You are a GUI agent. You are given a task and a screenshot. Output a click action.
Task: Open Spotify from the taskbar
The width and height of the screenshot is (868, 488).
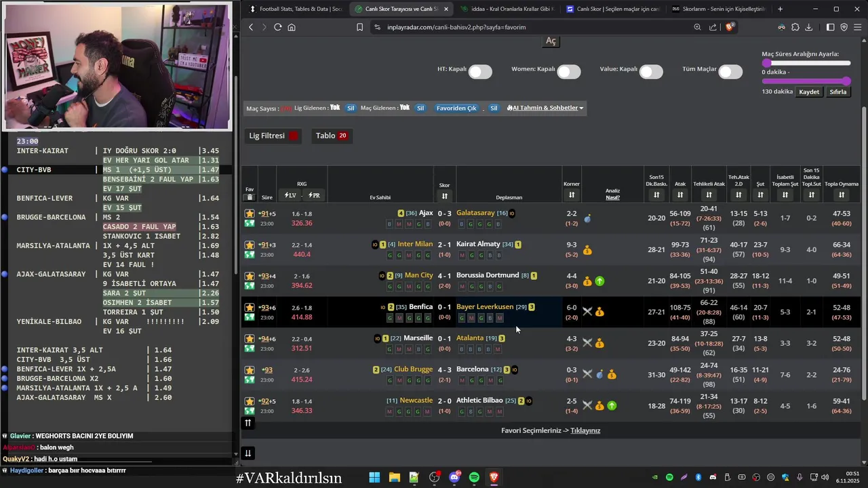(474, 477)
